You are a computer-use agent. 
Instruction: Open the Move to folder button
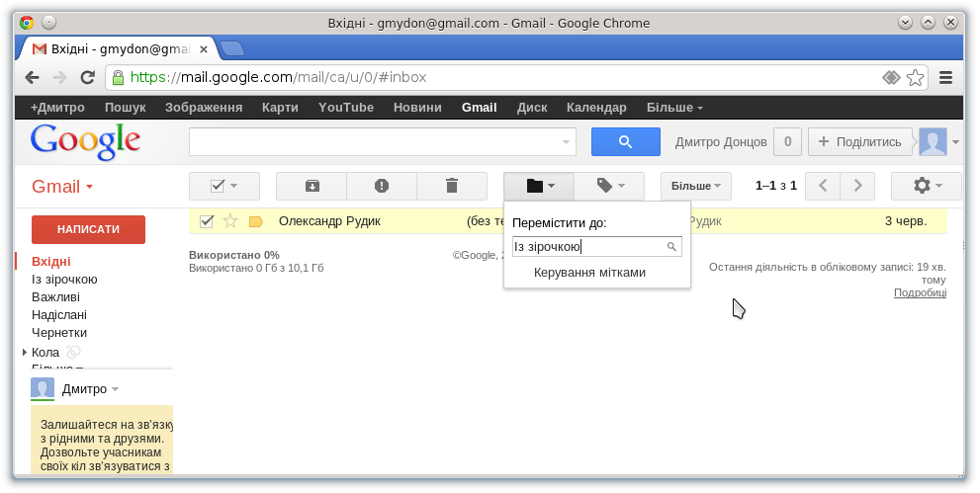539,186
